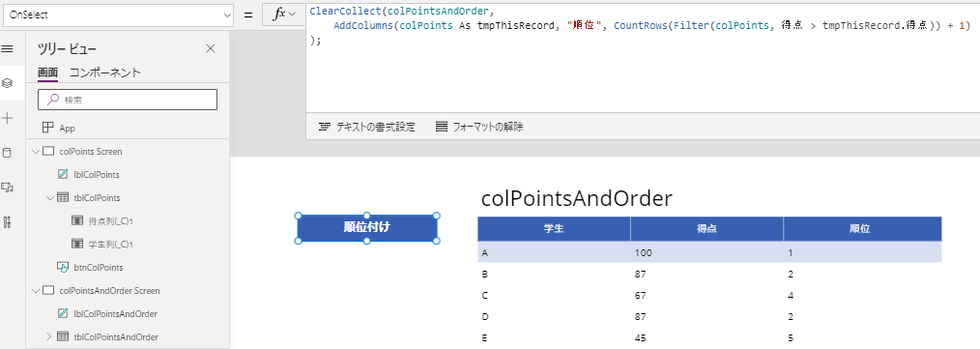Switch to コンポーネント tab
This screenshot has height=349, width=980.
click(105, 73)
